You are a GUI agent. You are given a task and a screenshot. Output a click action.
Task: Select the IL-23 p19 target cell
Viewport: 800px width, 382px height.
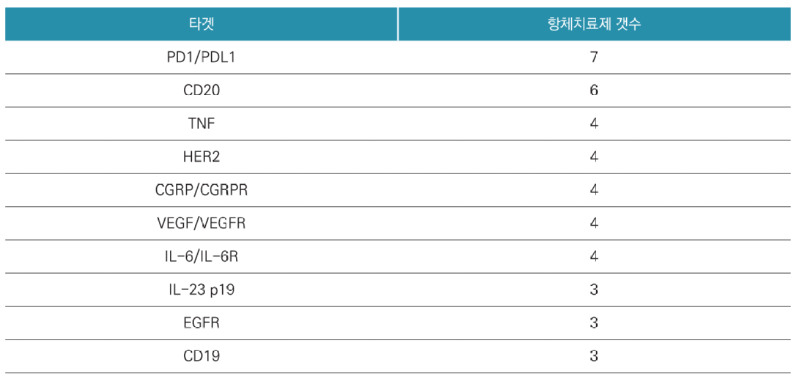(x=201, y=290)
